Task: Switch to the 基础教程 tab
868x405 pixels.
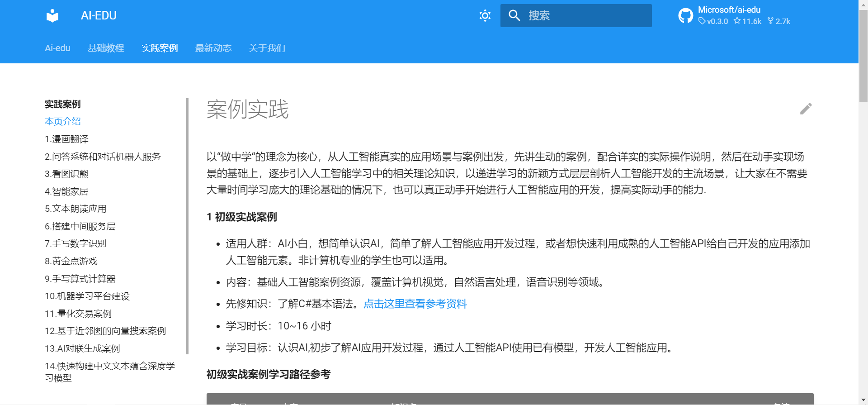Action: 106,48
